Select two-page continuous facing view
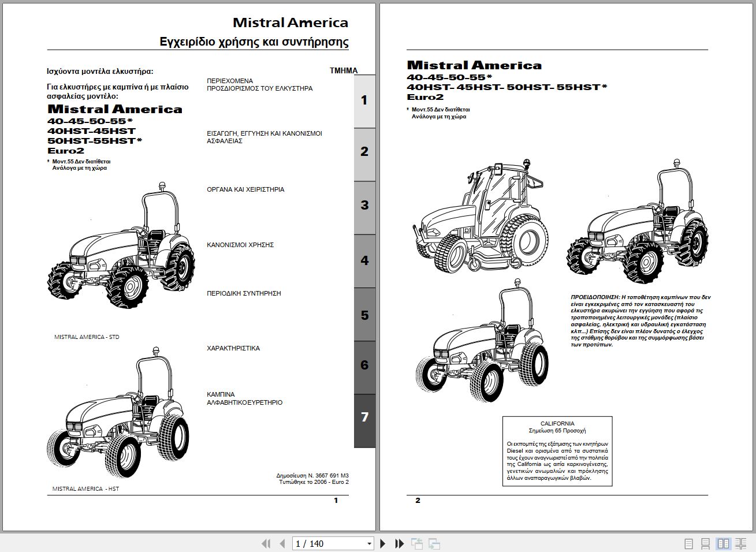The width and height of the screenshot is (756, 552). click(x=741, y=544)
